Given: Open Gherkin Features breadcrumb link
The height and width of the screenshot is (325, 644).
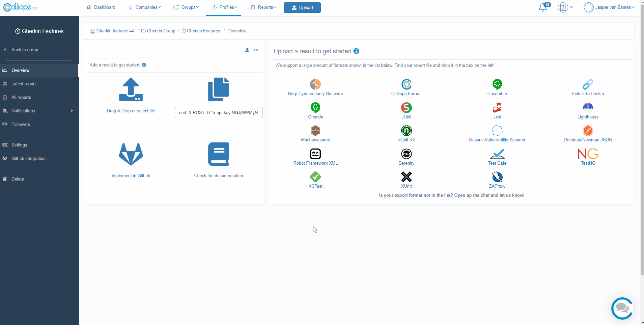Looking at the screenshot, I should (201, 31).
